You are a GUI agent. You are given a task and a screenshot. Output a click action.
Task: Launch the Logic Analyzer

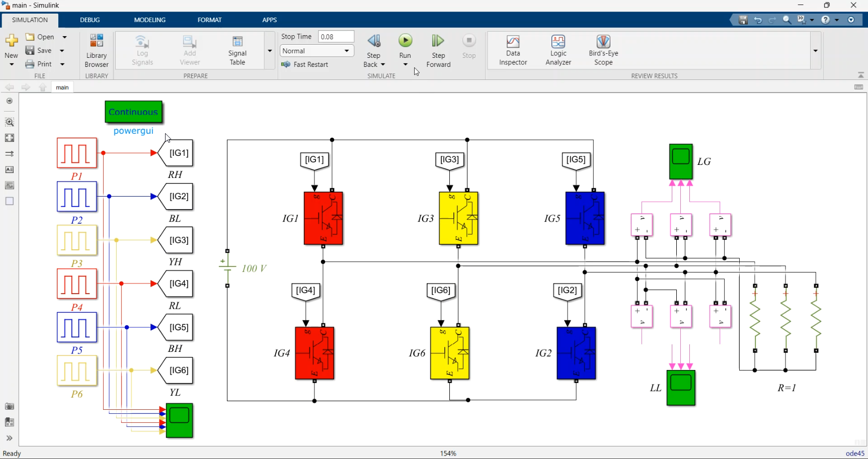[558, 50]
